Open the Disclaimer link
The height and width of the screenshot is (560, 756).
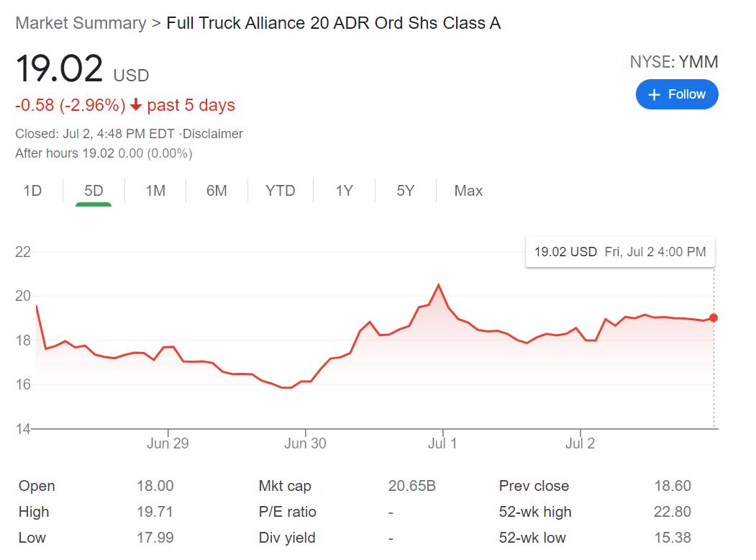(x=213, y=134)
